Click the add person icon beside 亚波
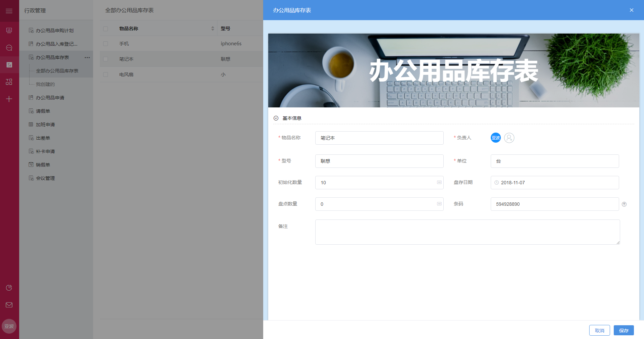 click(509, 138)
